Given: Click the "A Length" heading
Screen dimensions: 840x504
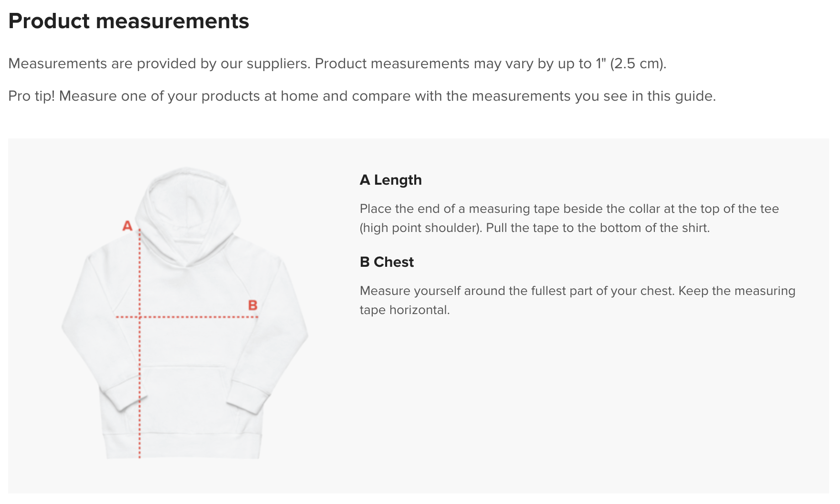Looking at the screenshot, I should click(x=390, y=180).
